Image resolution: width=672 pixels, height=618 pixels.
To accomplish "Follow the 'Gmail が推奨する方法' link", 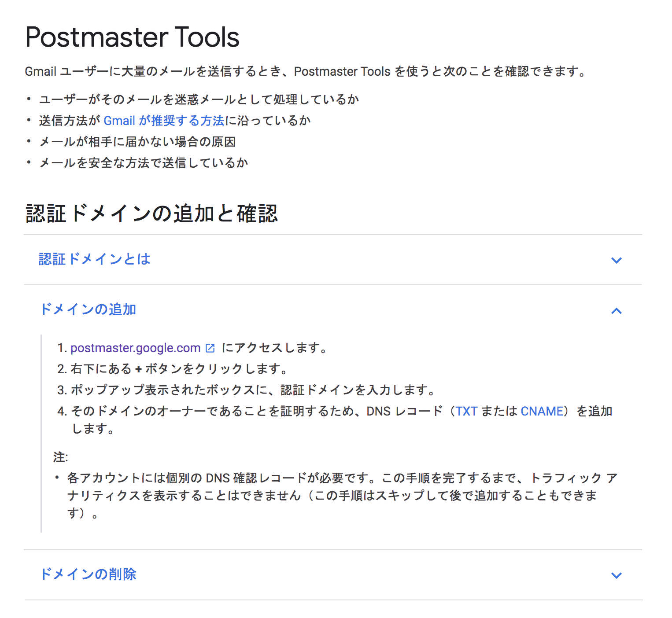I will [x=164, y=121].
